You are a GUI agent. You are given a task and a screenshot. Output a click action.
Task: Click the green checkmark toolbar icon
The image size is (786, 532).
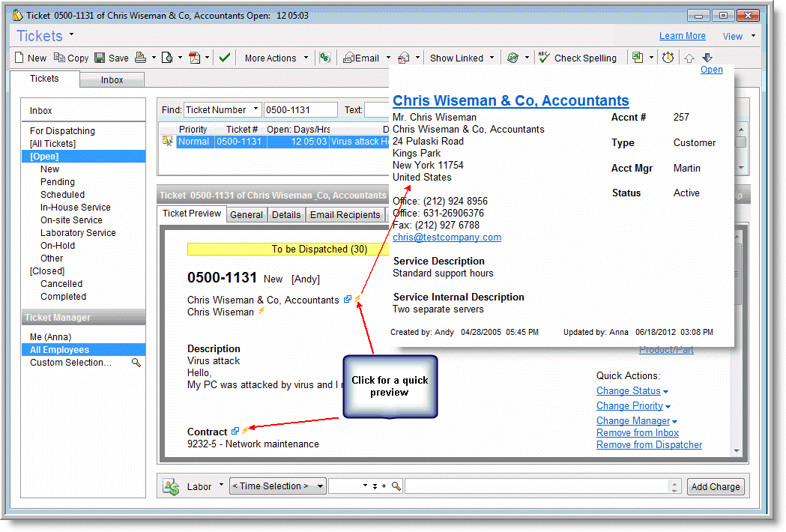(224, 58)
